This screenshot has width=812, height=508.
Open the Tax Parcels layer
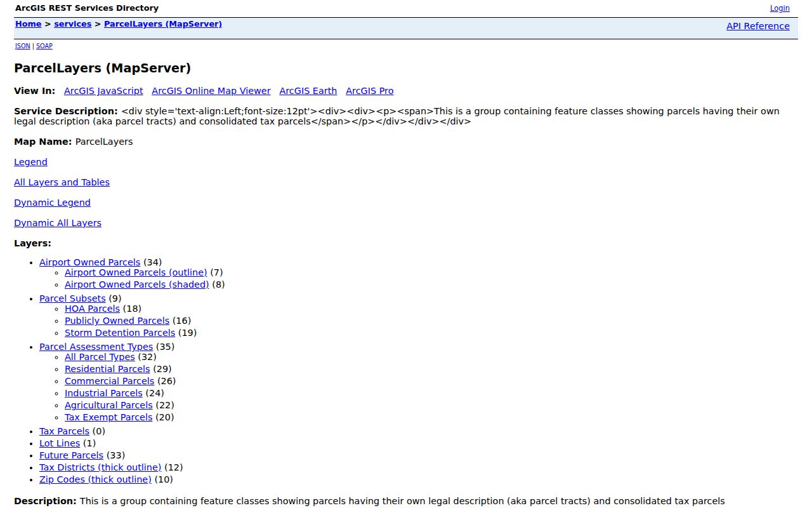coord(64,431)
